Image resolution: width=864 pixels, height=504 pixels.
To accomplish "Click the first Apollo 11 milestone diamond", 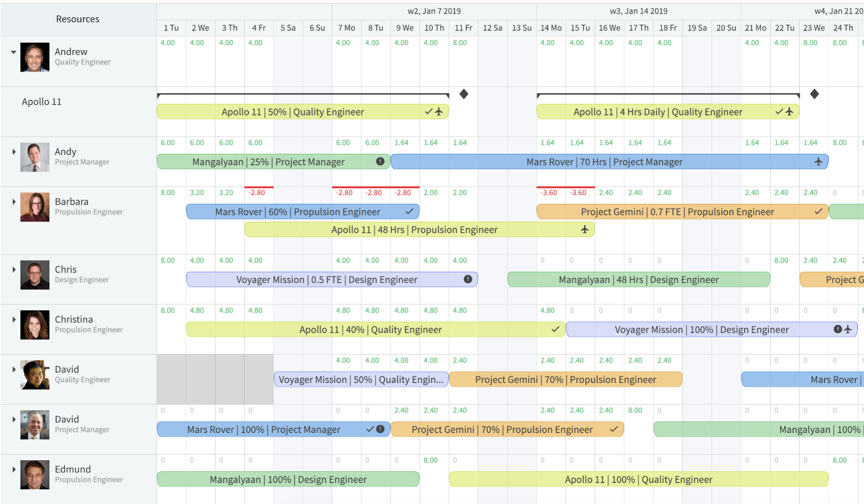I will tap(464, 94).
